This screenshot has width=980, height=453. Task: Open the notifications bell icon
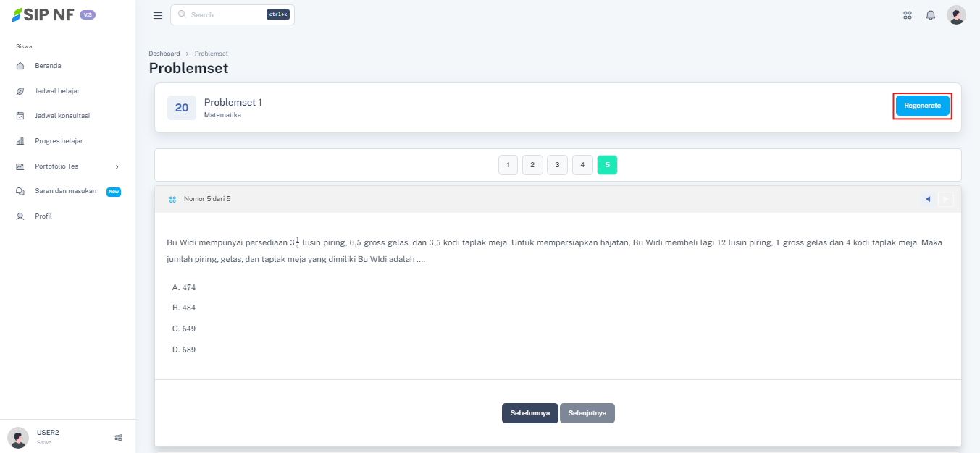[931, 15]
